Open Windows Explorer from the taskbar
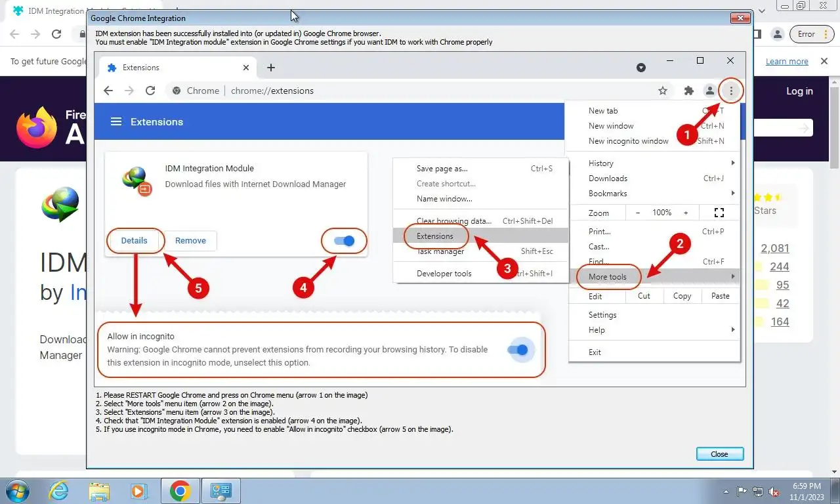This screenshot has height=504, width=840. pos(99,491)
